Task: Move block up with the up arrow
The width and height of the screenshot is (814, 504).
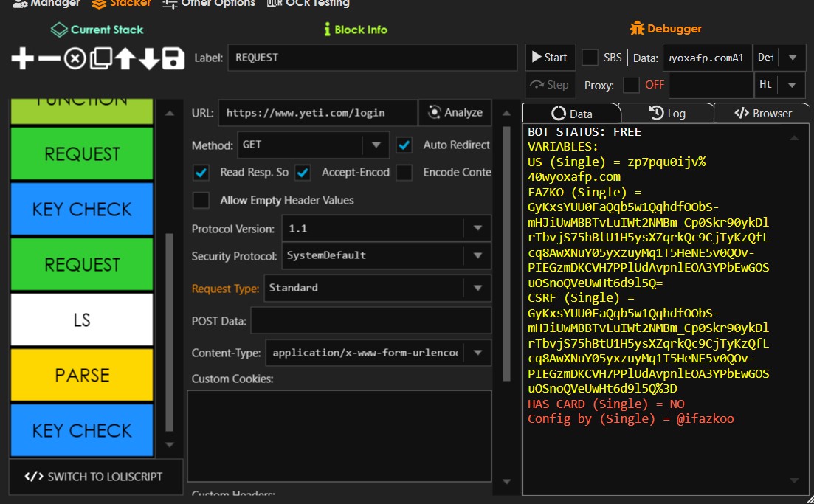Action: click(124, 58)
